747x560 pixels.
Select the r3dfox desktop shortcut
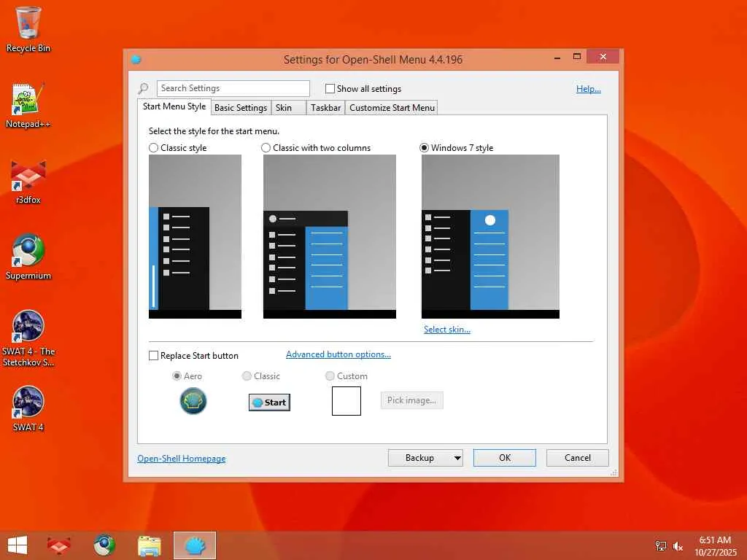pyautogui.click(x=28, y=182)
